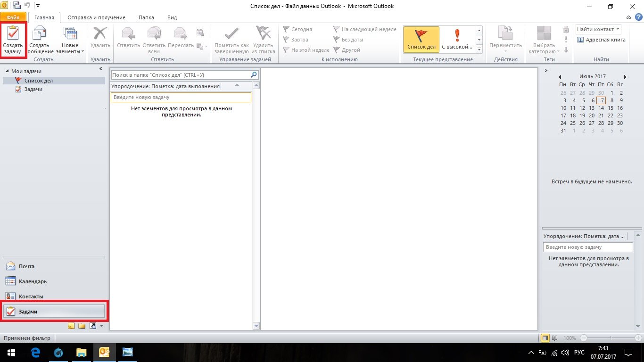Step the view gallery down one row
This screenshot has height=362, width=644.
click(x=479, y=40)
